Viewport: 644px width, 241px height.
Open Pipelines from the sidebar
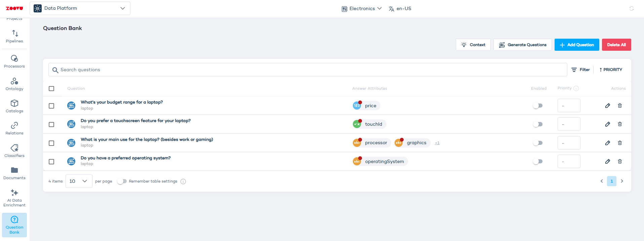click(14, 37)
